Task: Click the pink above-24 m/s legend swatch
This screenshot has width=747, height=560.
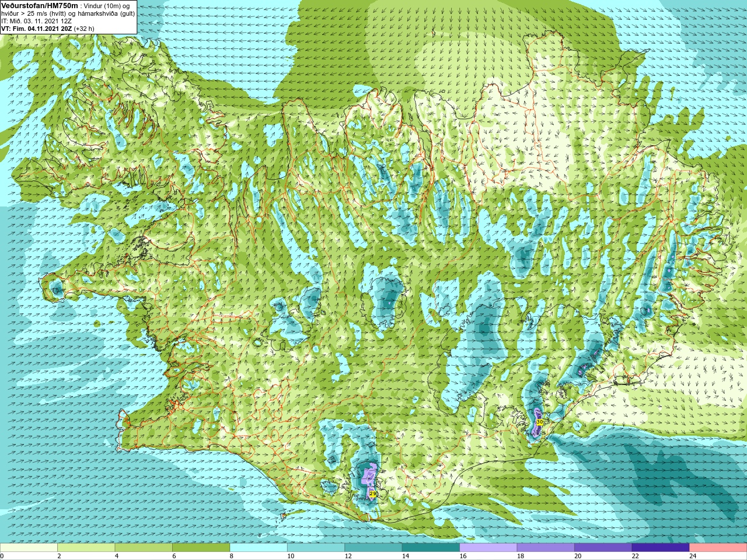Action: point(718,548)
